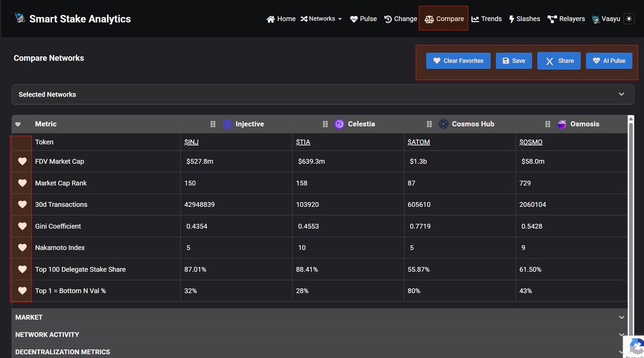The width and height of the screenshot is (644, 358).
Task: Click Celestia Gini value 0.4553
Action: [309, 226]
